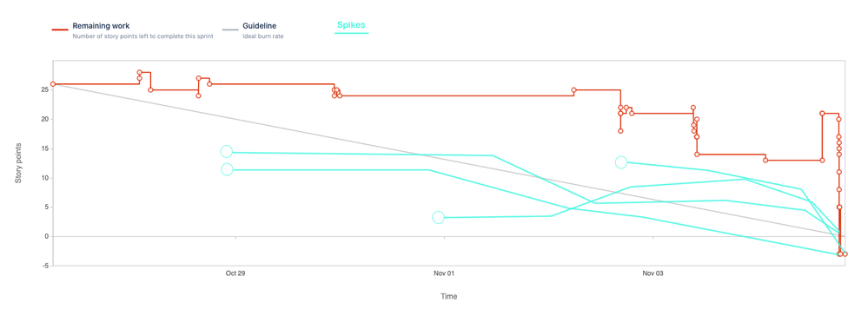Select the cyan spike circle left of Nov 03
The width and height of the screenshot is (868, 316).
coord(621,162)
